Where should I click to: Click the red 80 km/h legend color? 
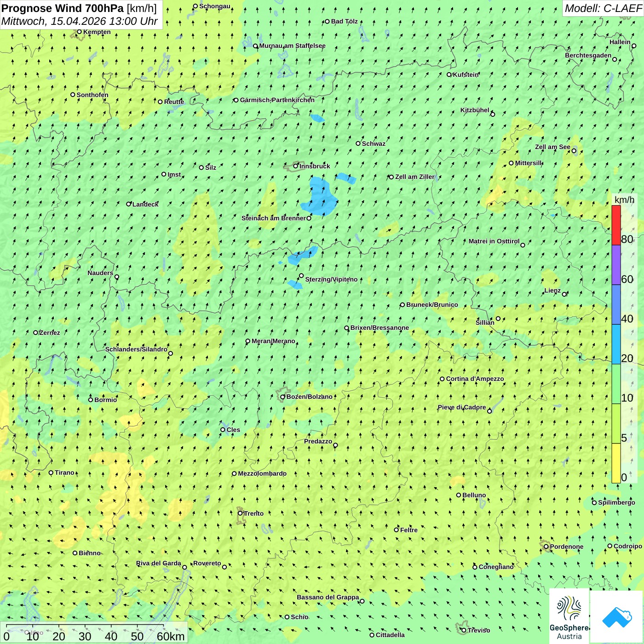616,225
